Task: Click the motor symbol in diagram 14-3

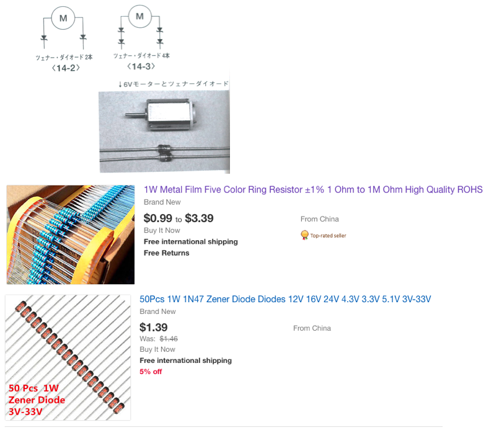Action: 140,16
